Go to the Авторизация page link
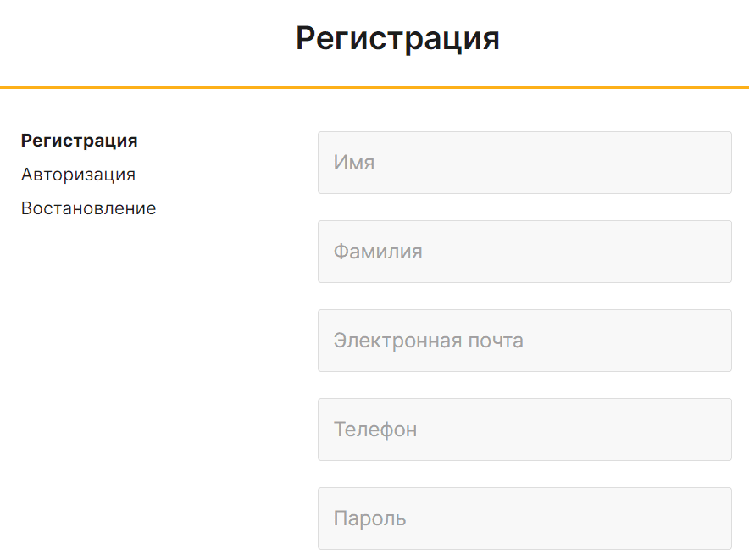The width and height of the screenshot is (749, 560). coord(78,175)
